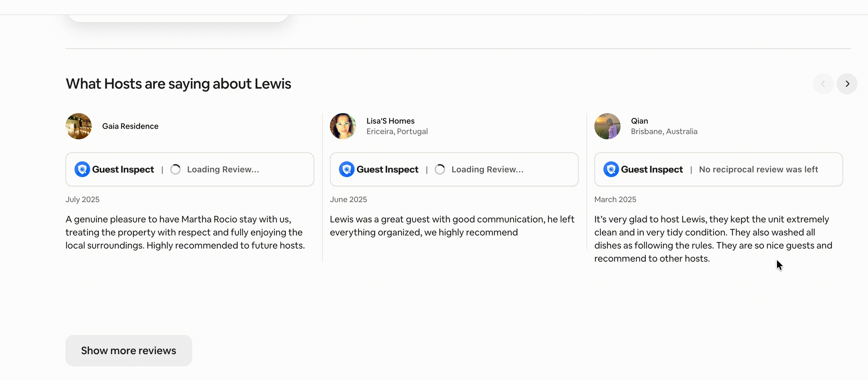Click the Qian host name

(639, 121)
